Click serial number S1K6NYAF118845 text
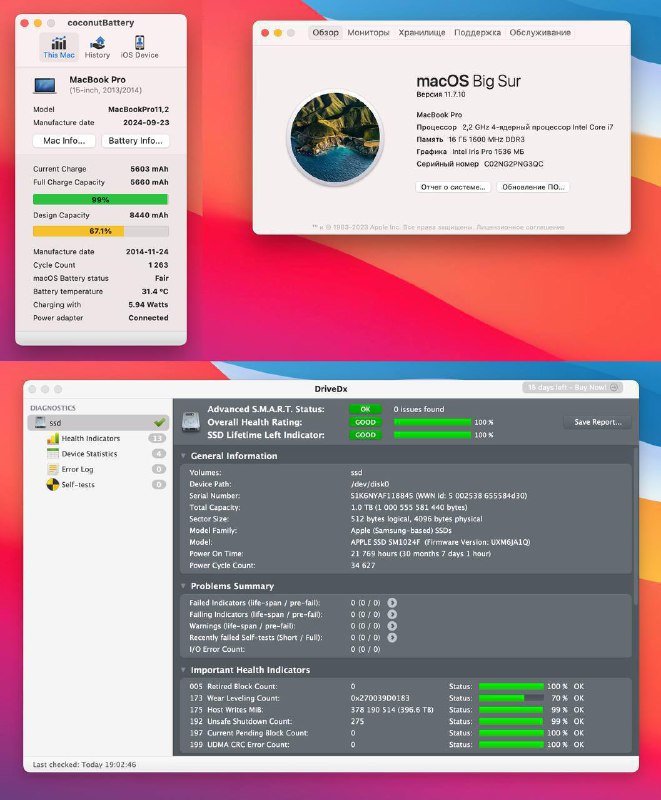 point(382,496)
